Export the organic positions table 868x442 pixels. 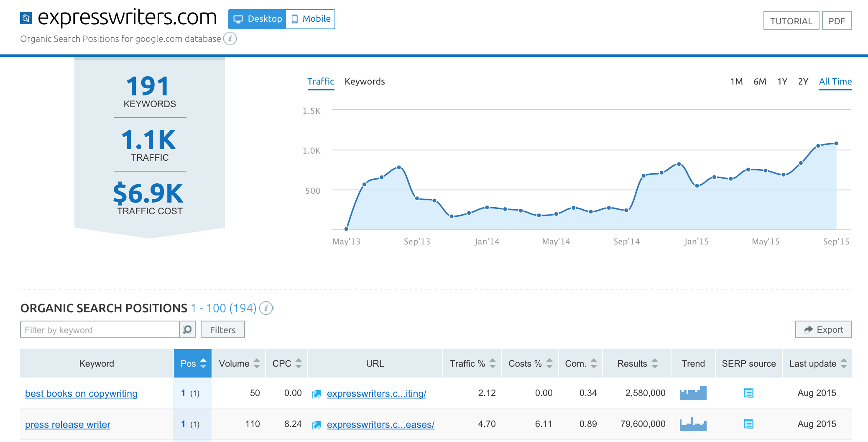pos(823,329)
